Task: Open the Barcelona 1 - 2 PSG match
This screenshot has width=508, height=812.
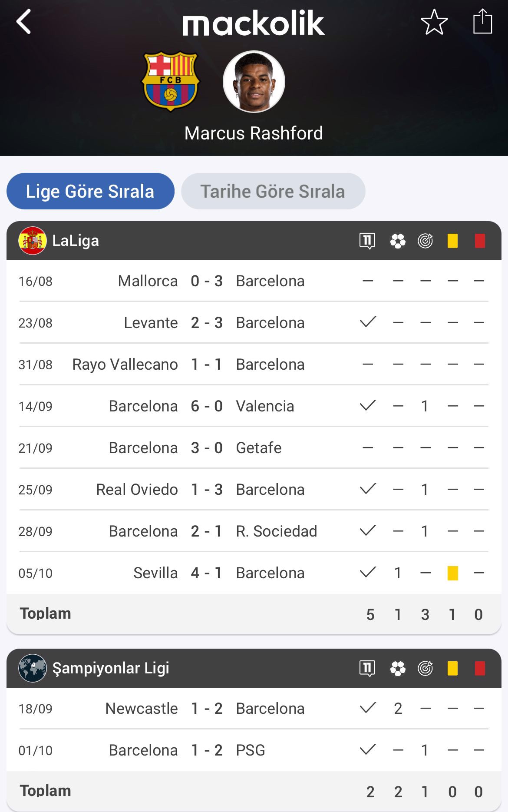Action: (206, 750)
